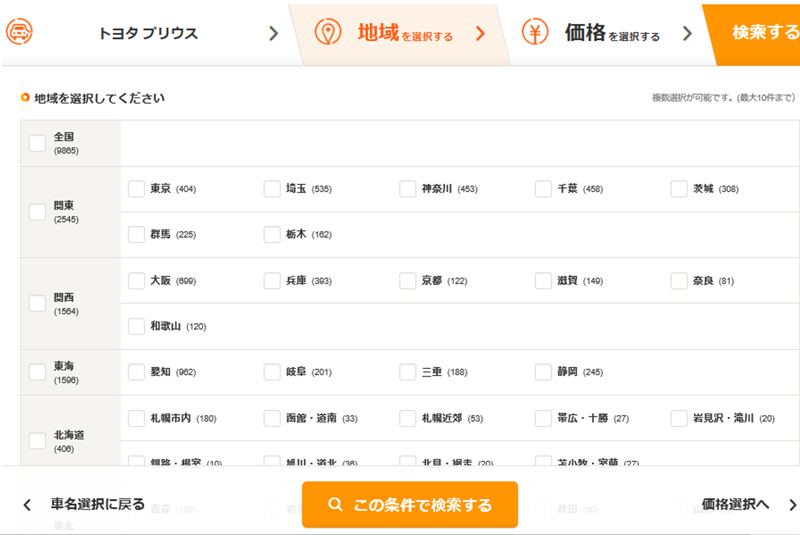This screenshot has height=535, width=800.
Task: Check the 全国 (9865) checkbox
Action: 37,143
